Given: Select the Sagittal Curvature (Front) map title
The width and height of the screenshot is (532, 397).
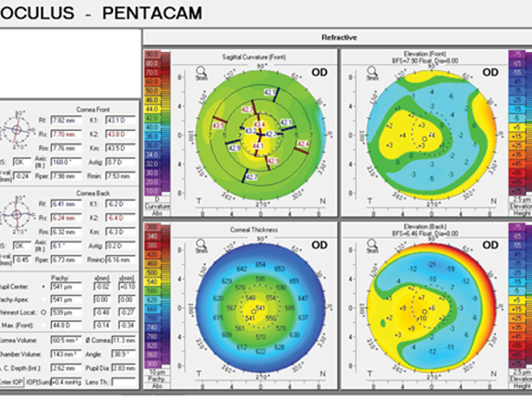Looking at the screenshot, I should (x=242, y=54).
